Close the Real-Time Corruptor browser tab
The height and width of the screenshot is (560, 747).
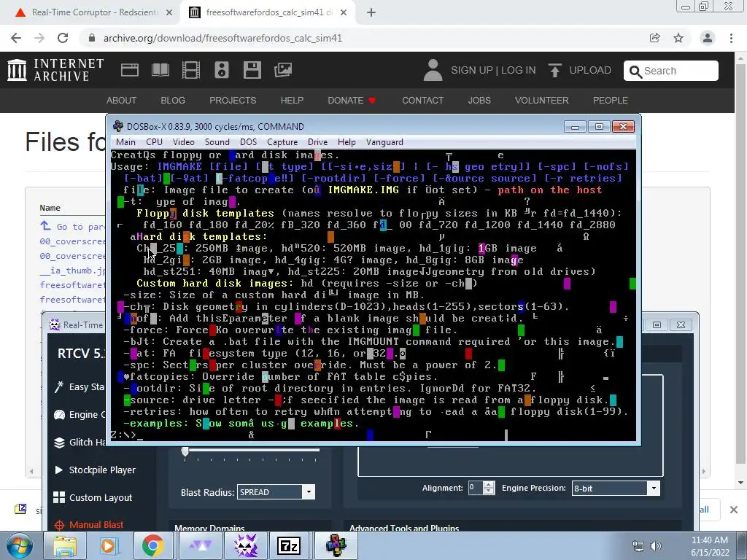pyautogui.click(x=169, y=13)
